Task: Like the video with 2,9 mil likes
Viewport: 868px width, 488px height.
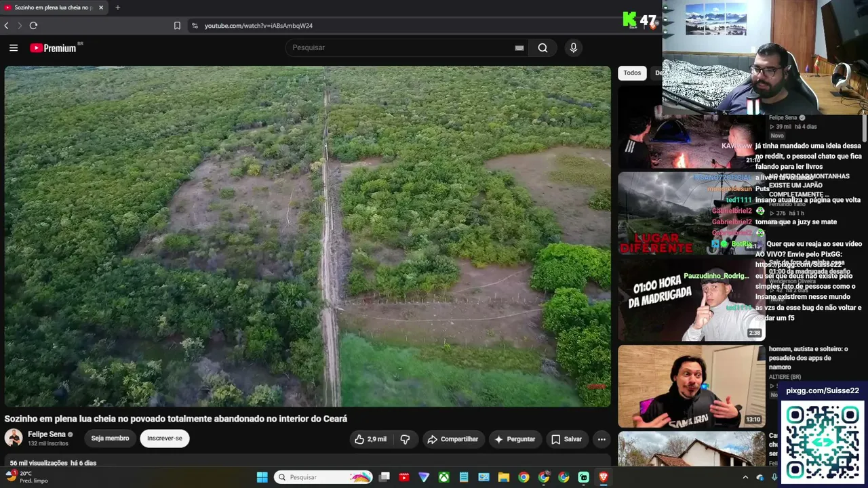Action: [x=370, y=439]
